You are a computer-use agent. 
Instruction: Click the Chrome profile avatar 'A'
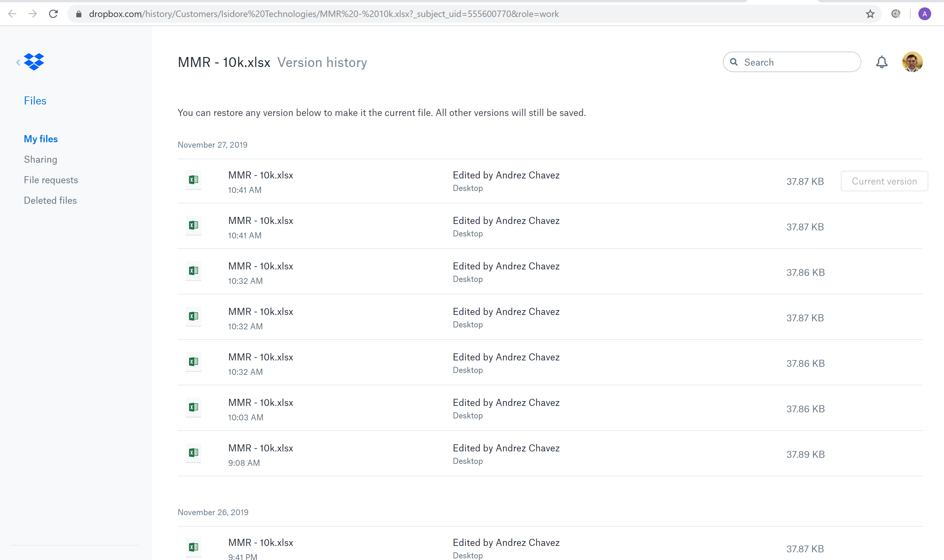[924, 14]
